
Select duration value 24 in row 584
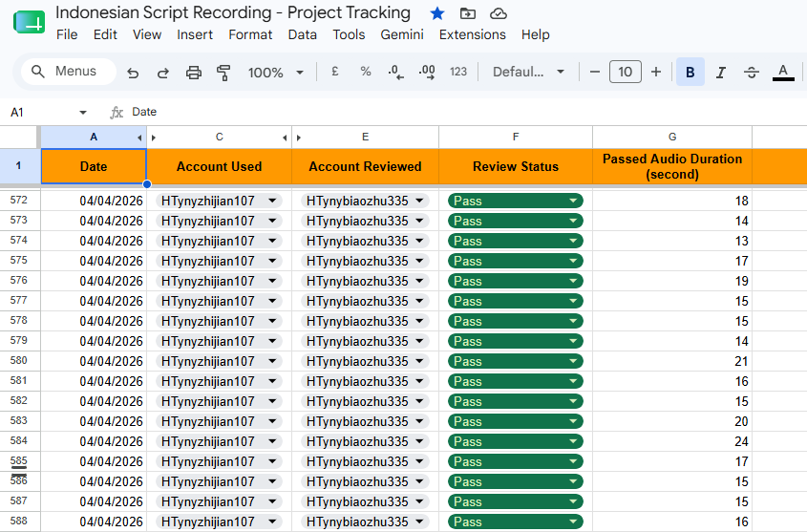[x=672, y=441]
